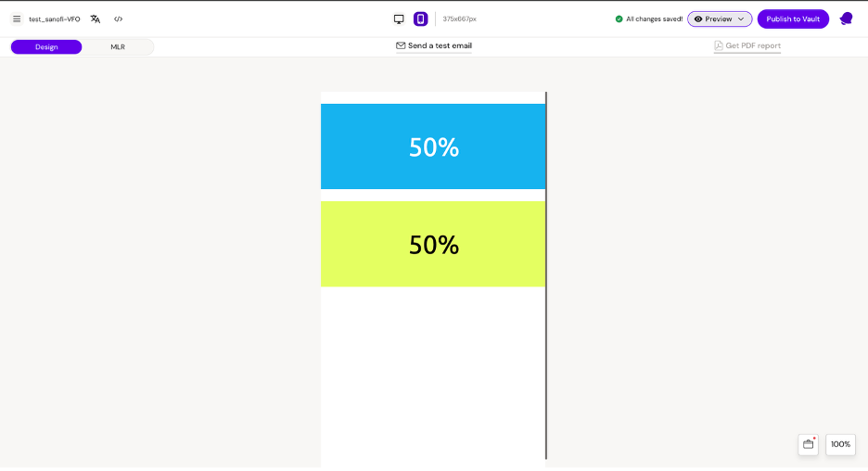Expand the Preview dropdown
Screen dimensions: 868x471
coord(720,19)
